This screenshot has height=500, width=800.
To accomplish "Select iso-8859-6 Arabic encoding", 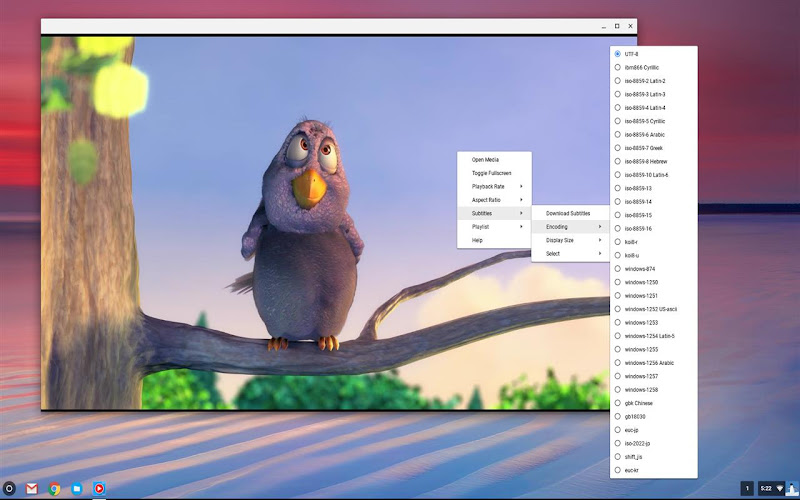I will (654, 134).
